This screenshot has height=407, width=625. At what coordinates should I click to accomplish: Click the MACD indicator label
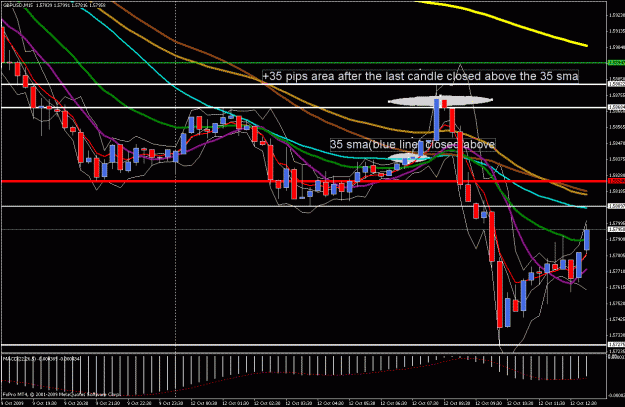(42, 359)
